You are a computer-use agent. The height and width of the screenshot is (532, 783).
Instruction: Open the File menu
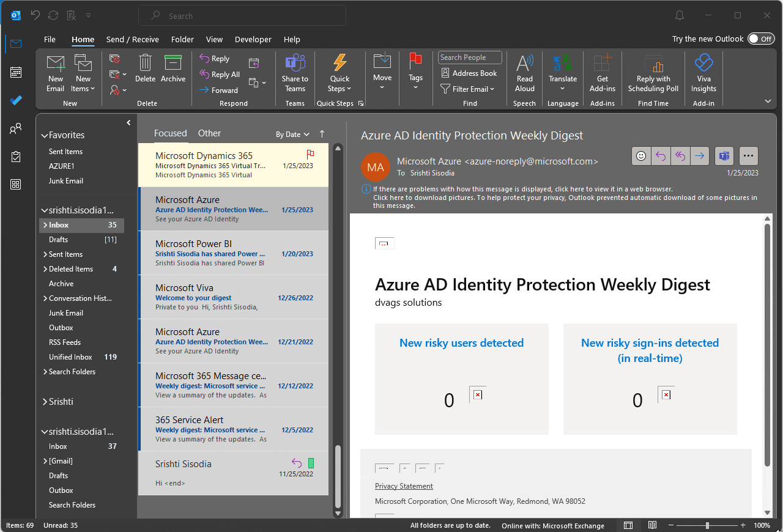(x=50, y=39)
